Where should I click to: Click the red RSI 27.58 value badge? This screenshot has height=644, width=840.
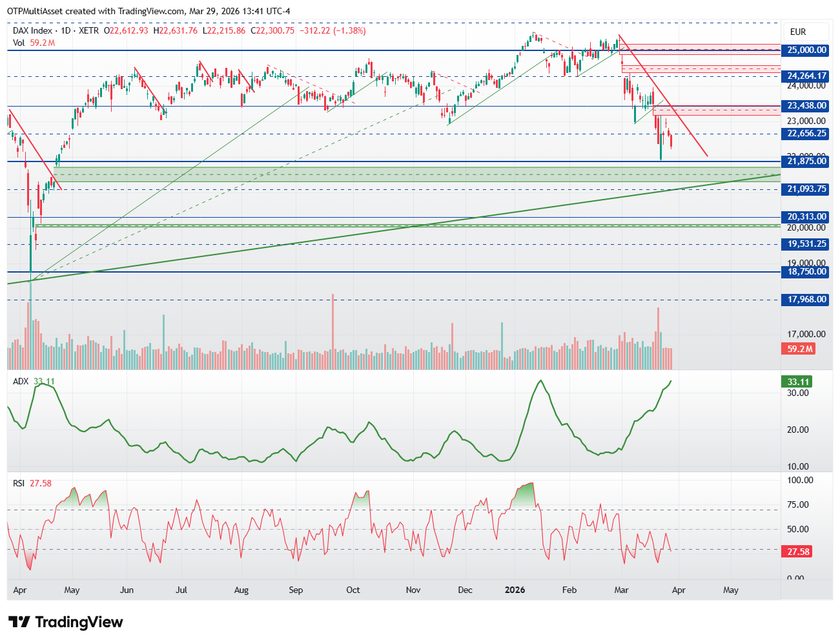(x=799, y=552)
